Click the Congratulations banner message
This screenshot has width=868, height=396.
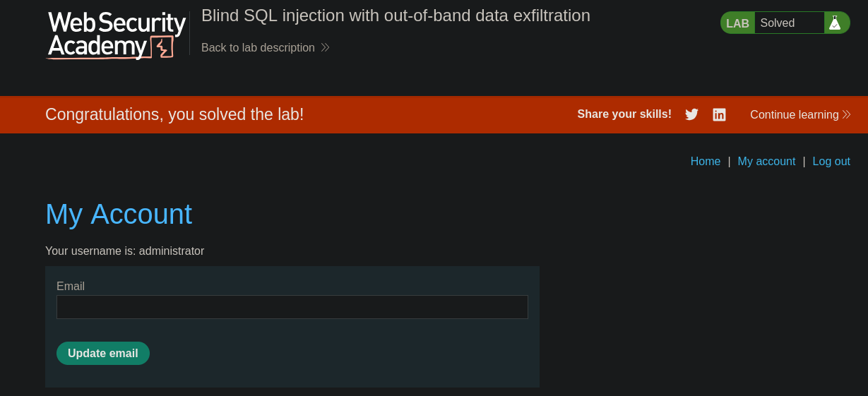174,114
